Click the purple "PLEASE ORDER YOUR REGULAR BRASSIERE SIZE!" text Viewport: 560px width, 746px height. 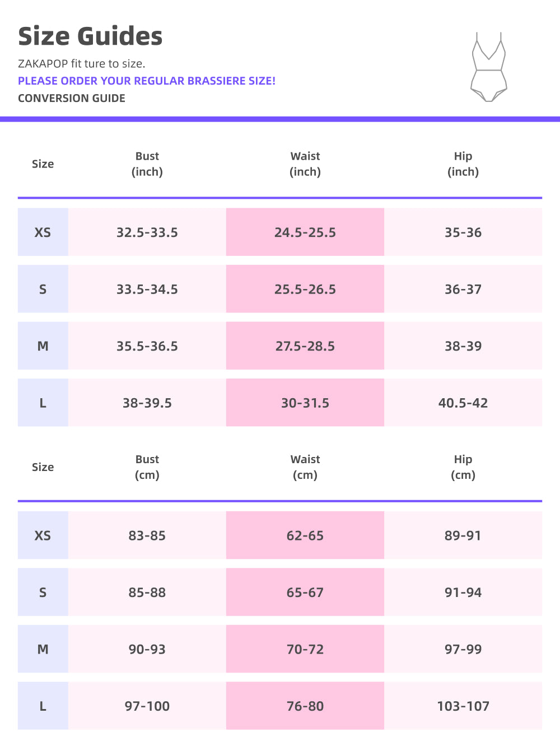(x=147, y=81)
